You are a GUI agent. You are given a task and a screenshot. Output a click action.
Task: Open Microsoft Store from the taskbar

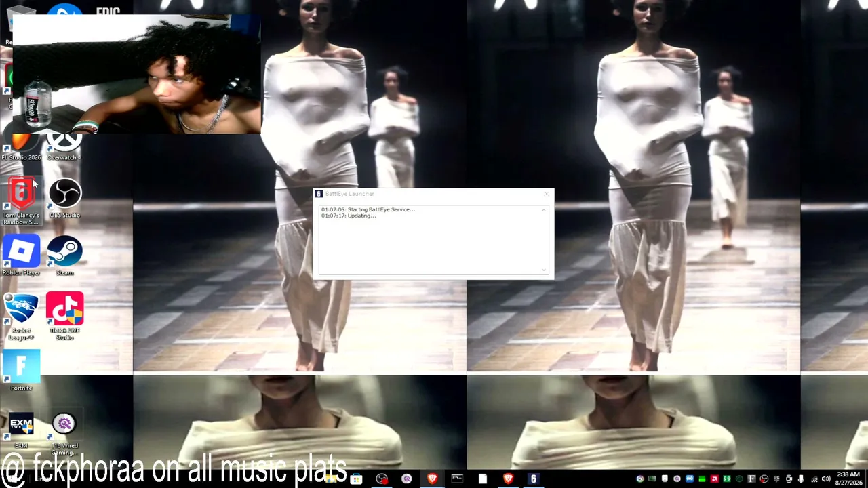pos(356,479)
